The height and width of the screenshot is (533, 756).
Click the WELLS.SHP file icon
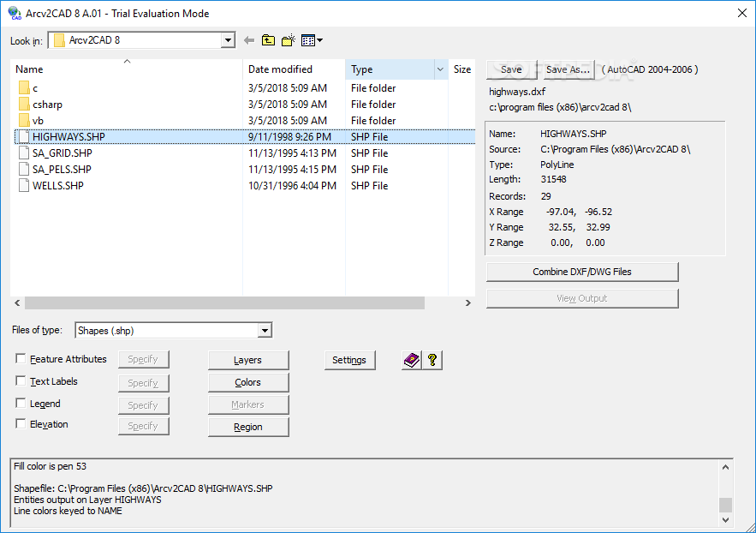click(24, 185)
